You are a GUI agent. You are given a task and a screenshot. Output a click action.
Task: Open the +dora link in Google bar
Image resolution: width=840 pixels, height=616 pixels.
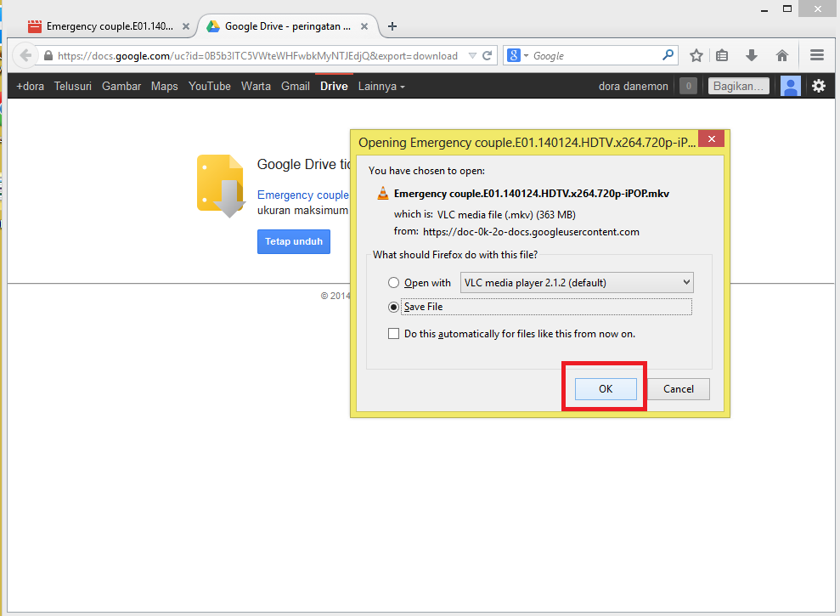30,87
